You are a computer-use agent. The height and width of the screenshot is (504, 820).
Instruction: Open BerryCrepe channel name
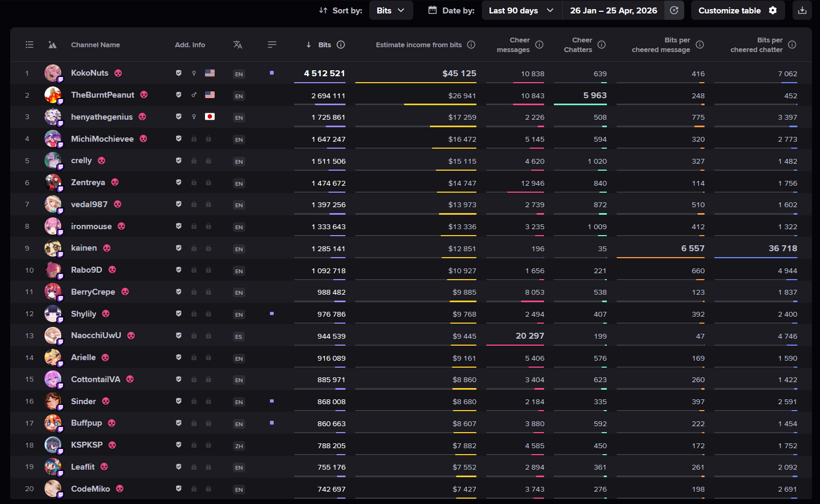pos(93,291)
